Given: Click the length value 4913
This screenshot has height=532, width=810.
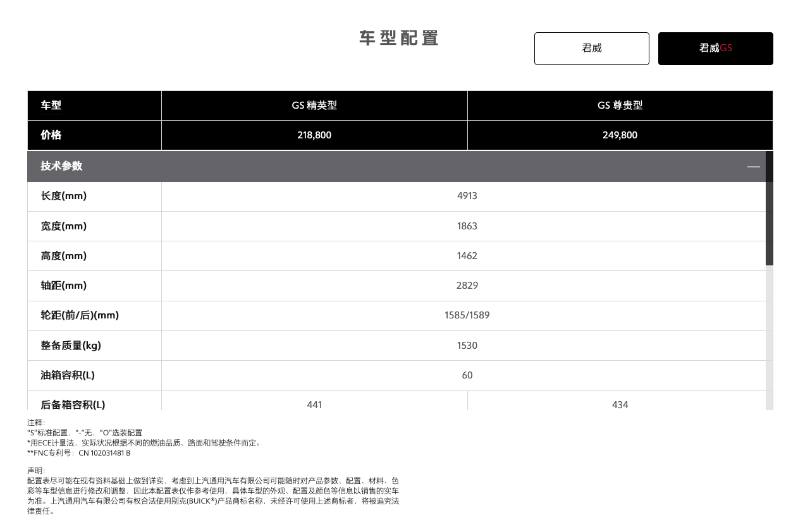Looking at the screenshot, I should (x=467, y=196).
